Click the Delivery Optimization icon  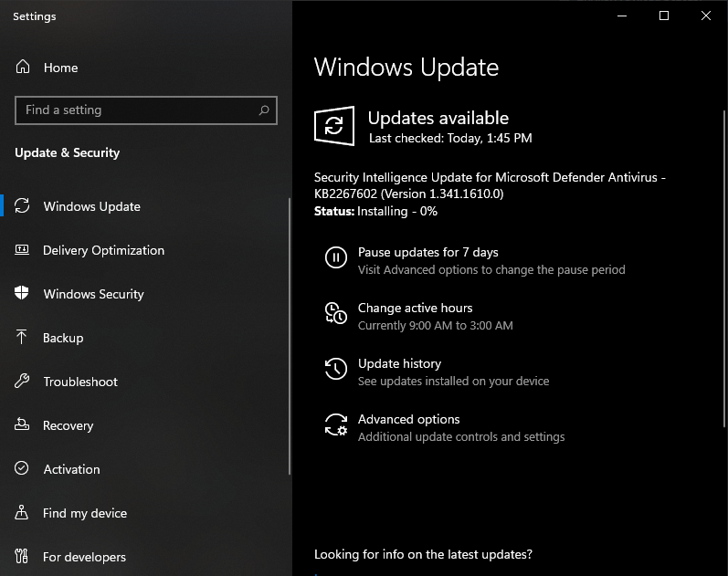pyautogui.click(x=22, y=250)
